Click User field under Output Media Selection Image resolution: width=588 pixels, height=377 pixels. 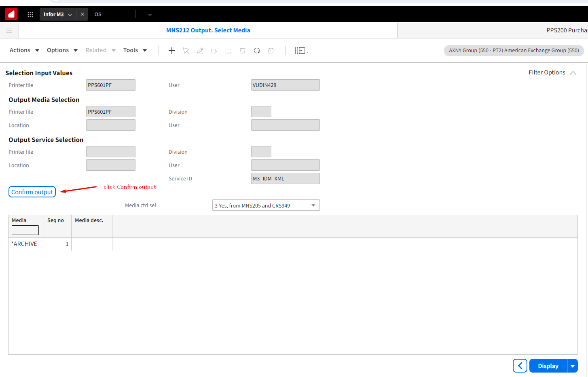tap(286, 125)
